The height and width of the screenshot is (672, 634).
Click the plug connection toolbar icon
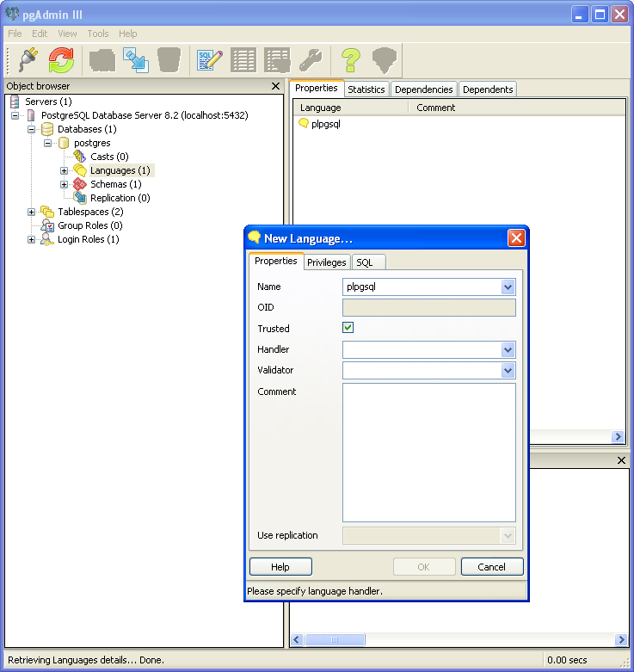(28, 59)
